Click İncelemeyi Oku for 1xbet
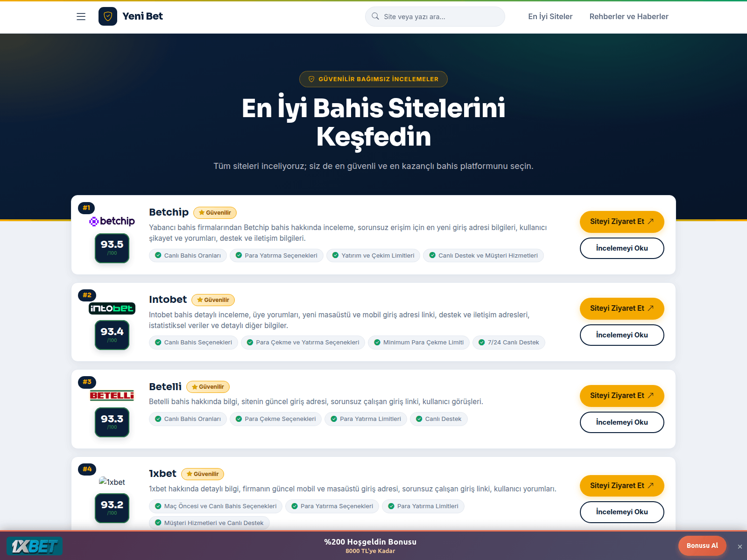 [x=622, y=512]
